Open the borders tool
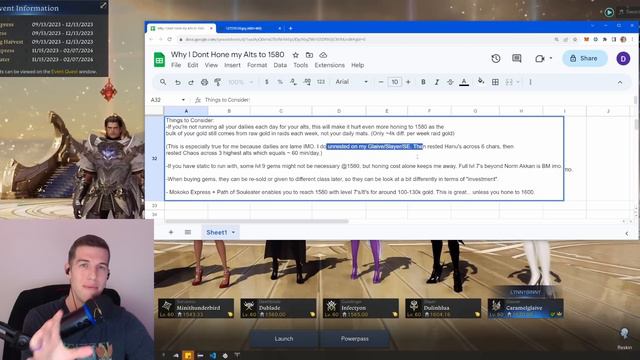640x360 pixels. 495,82
